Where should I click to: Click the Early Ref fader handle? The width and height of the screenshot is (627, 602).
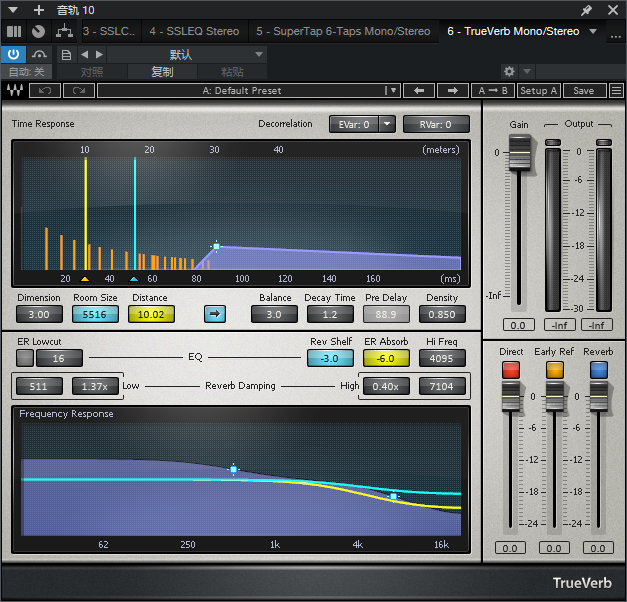(x=555, y=396)
